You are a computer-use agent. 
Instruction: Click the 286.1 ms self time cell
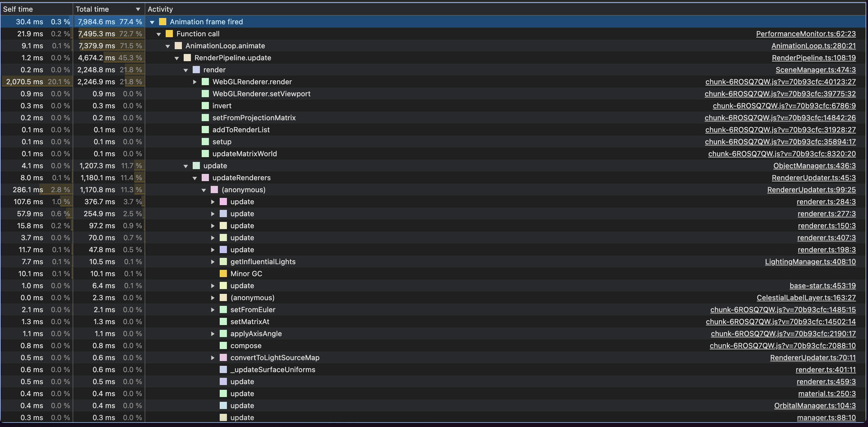[36, 190]
